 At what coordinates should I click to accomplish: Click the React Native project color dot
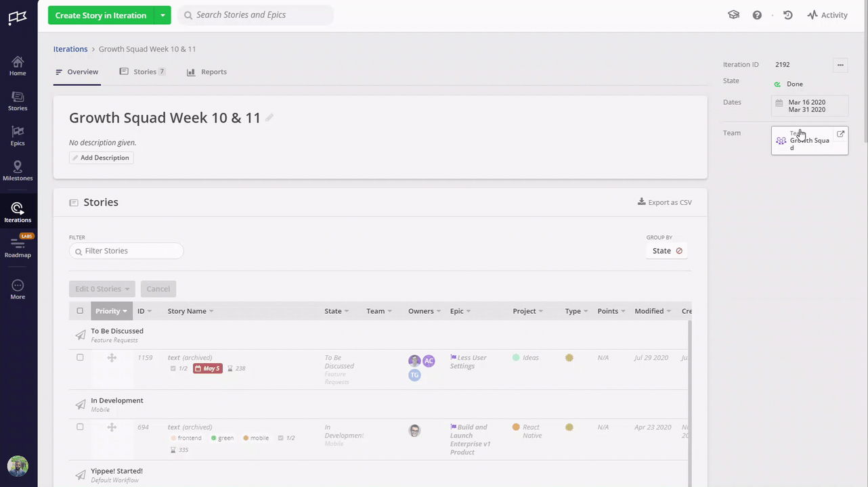point(516,427)
